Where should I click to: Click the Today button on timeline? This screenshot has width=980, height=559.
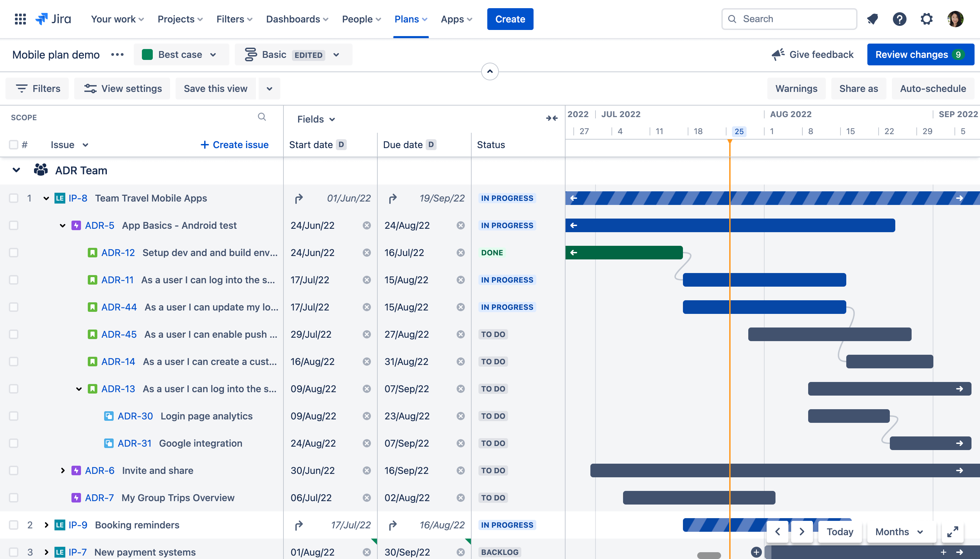pyautogui.click(x=840, y=531)
